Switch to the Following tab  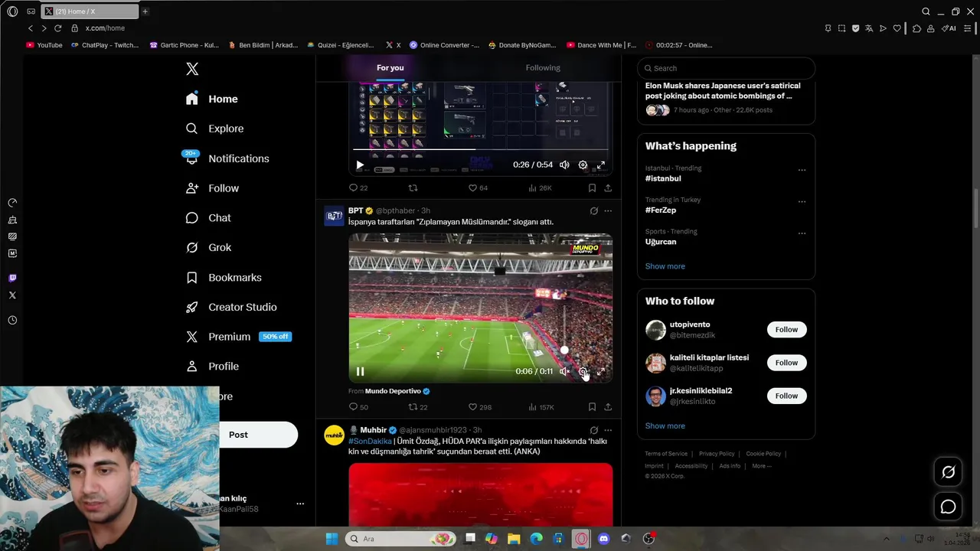click(x=543, y=67)
